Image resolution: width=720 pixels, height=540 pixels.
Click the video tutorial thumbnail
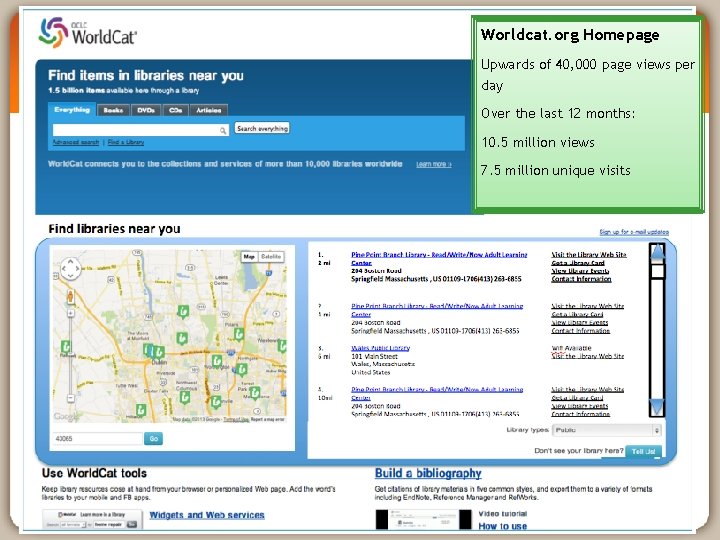pyautogui.click(x=423, y=519)
